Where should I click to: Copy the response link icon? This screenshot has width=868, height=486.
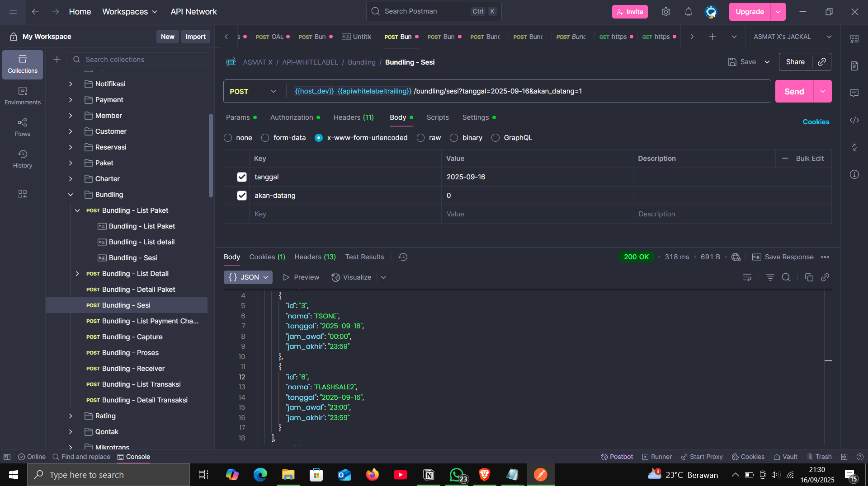click(x=825, y=277)
